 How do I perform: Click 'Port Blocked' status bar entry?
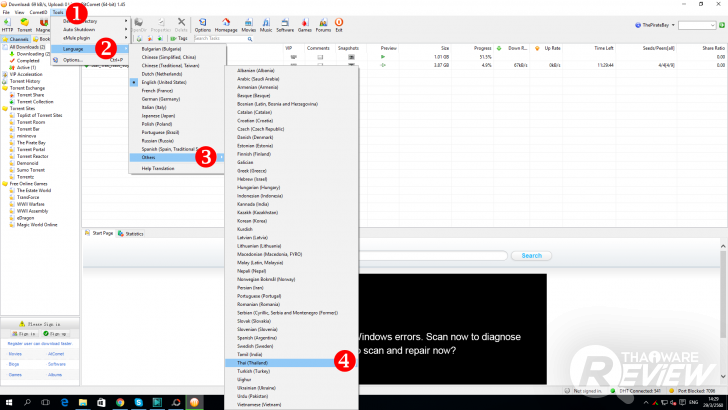click(x=692, y=391)
